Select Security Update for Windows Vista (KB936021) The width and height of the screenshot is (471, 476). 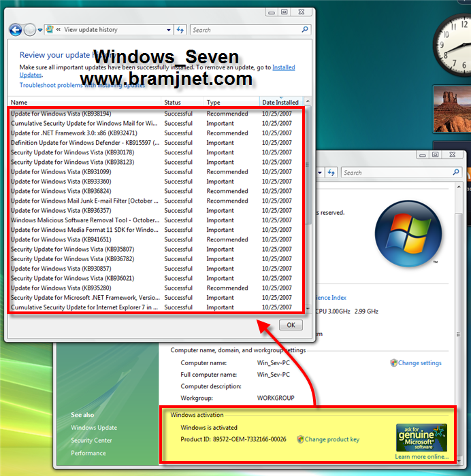point(156,278)
